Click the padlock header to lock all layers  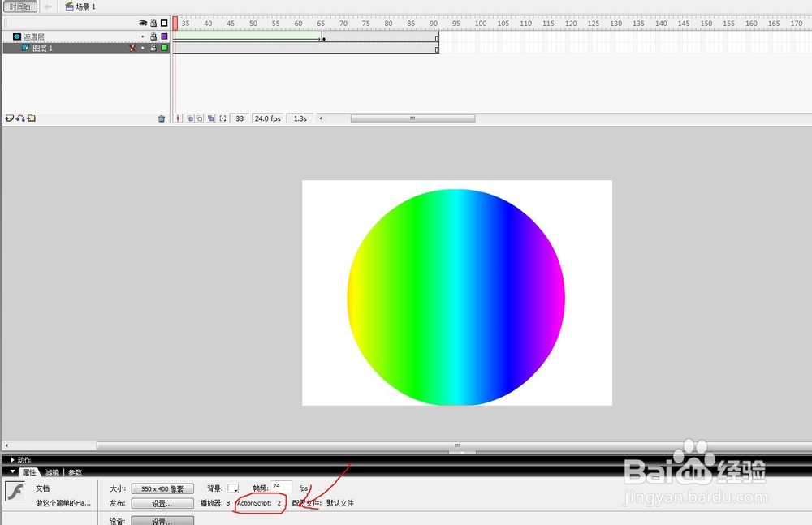(153, 23)
